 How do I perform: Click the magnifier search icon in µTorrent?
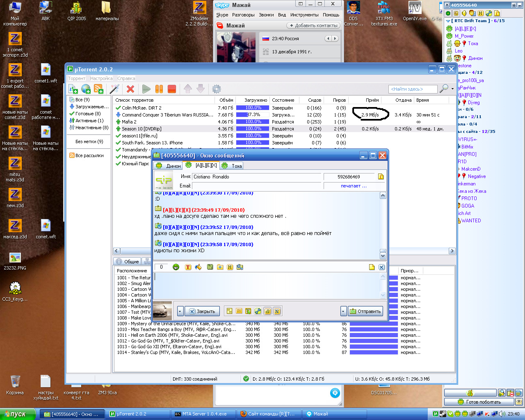[443, 89]
